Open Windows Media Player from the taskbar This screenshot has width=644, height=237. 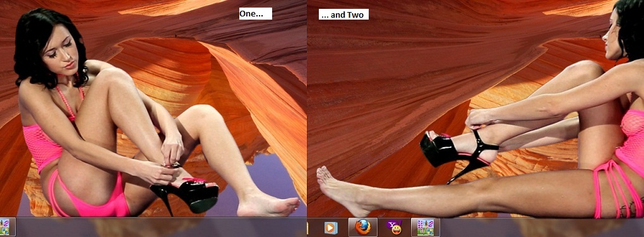[x=331, y=228]
